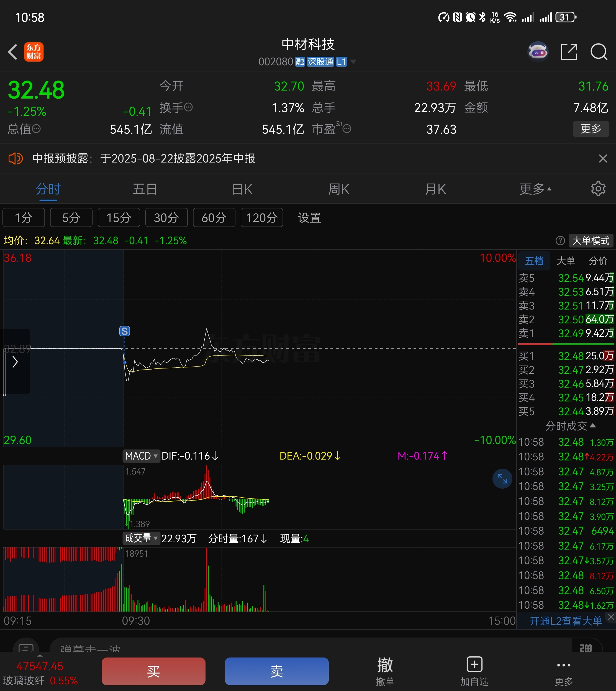
Task: Tap the fullscreen expand chart icon
Action: [502, 479]
